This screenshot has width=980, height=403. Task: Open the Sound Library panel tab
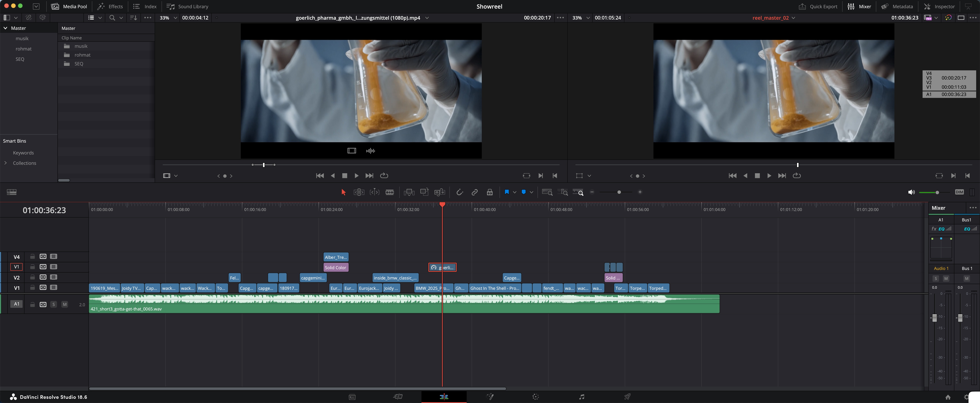click(188, 6)
